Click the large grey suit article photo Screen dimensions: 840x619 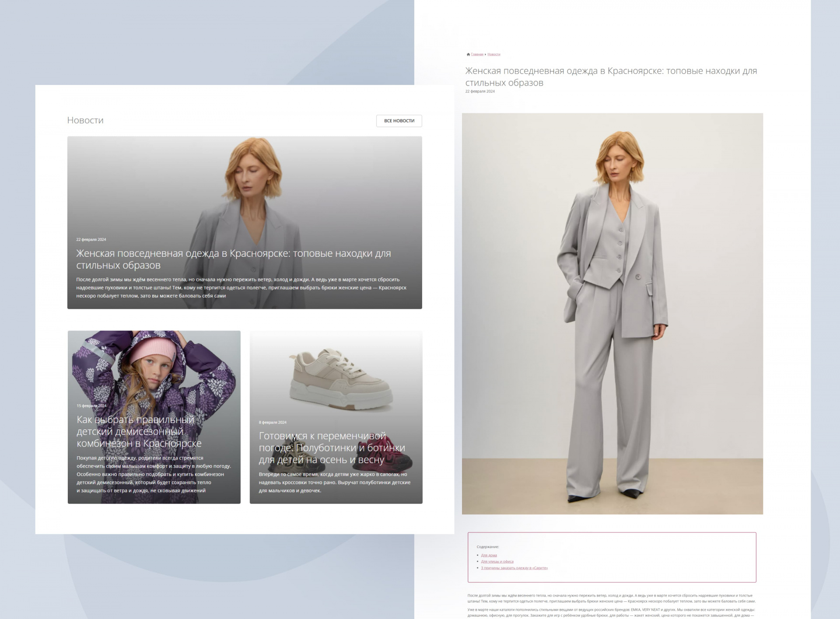612,314
